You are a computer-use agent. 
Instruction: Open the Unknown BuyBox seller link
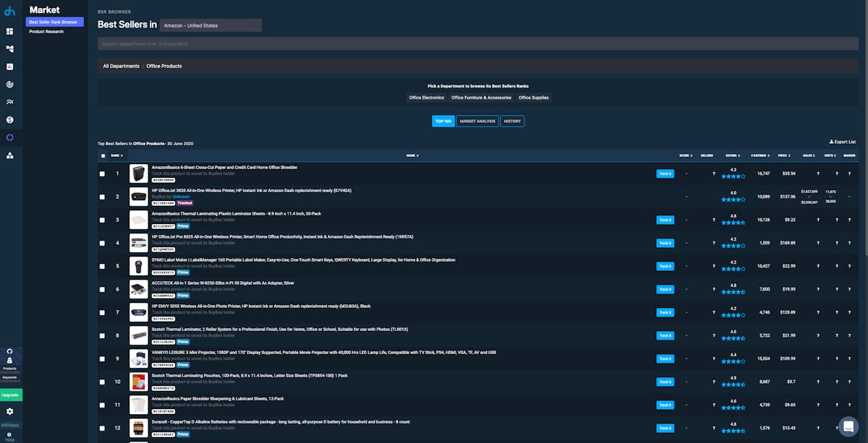coord(181,197)
